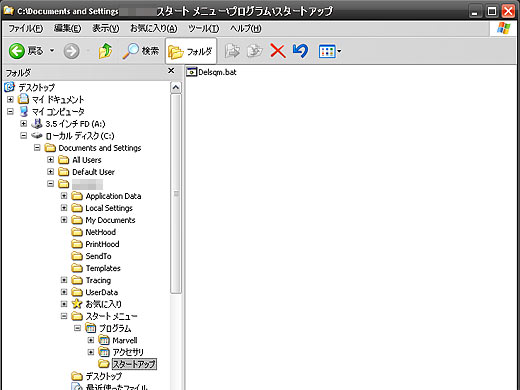
Task: Click the Move To folder icon
Action: click(x=232, y=51)
